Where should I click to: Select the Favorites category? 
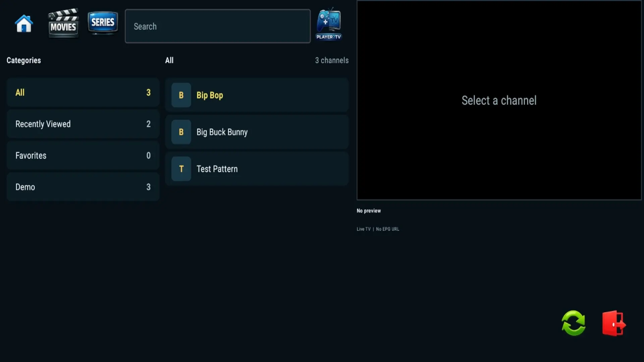coord(83,156)
